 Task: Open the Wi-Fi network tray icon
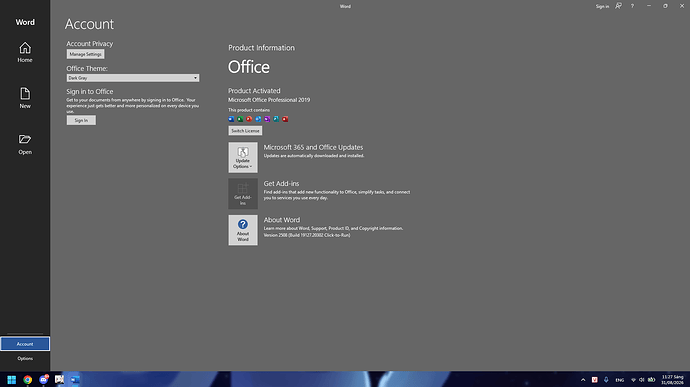point(633,380)
